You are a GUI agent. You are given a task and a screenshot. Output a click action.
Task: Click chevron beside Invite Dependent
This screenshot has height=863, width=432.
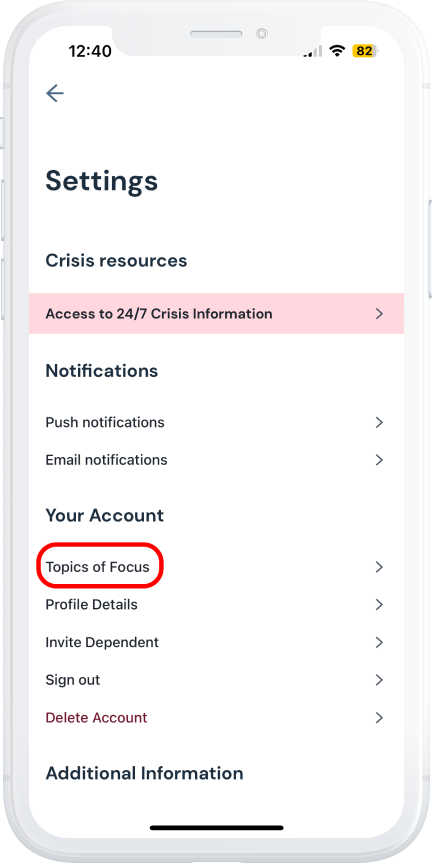pyautogui.click(x=379, y=642)
